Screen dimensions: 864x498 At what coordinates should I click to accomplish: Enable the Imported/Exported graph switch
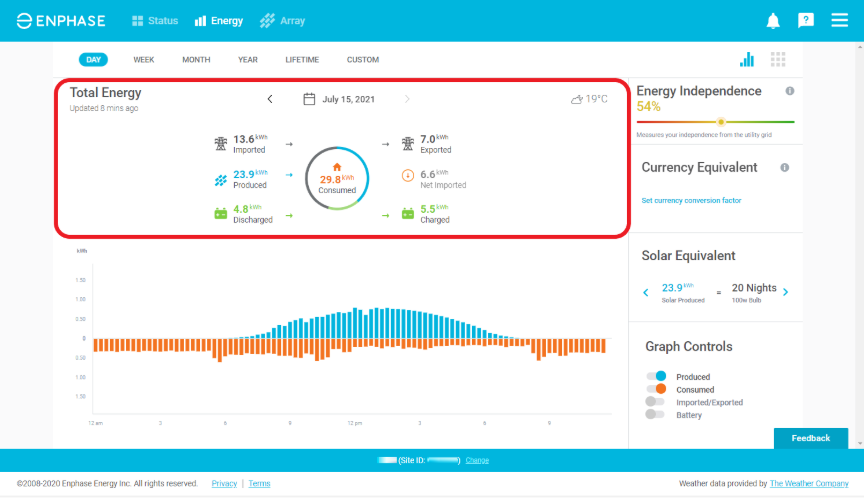click(x=655, y=402)
